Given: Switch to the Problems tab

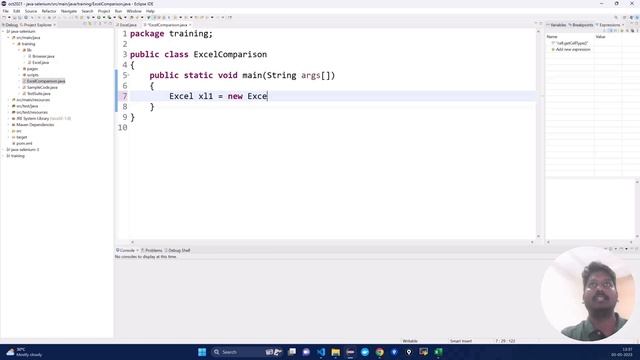Looking at the screenshot, I should point(152,250).
